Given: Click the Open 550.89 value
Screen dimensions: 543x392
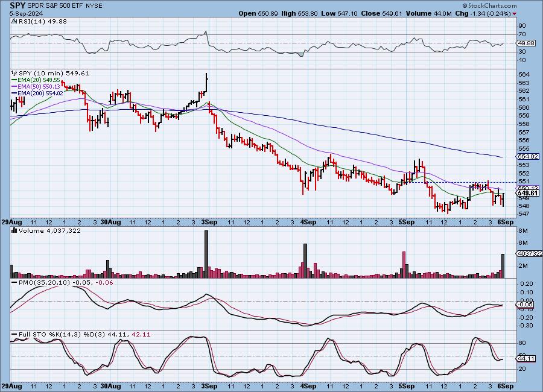Looking at the screenshot, I should tap(258, 13).
